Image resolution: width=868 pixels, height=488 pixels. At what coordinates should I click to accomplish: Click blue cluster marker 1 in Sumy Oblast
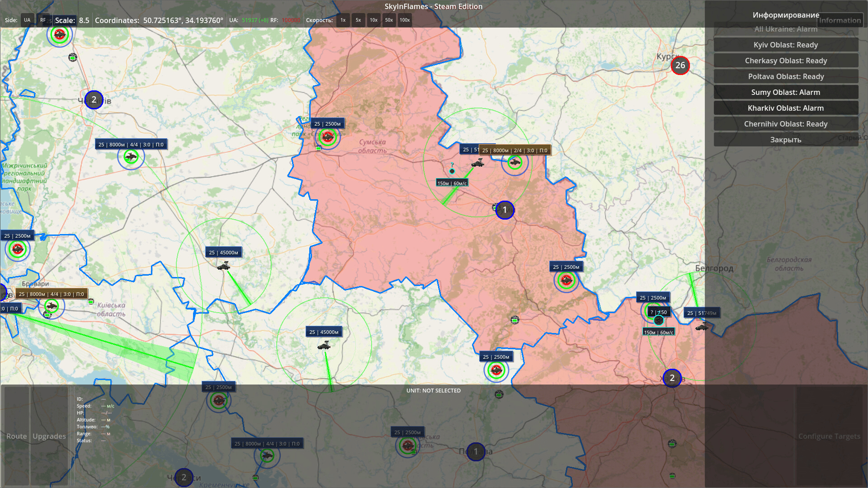505,210
